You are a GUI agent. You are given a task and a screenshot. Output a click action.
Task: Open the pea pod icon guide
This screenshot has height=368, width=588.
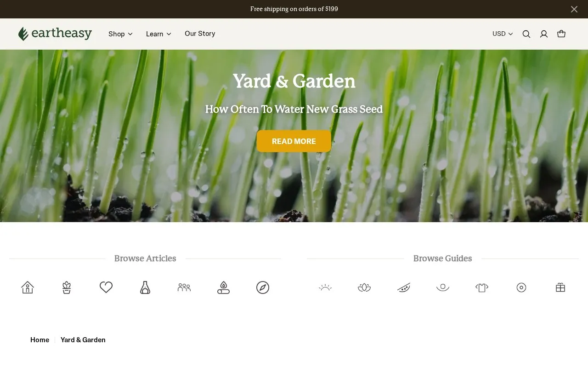point(404,287)
